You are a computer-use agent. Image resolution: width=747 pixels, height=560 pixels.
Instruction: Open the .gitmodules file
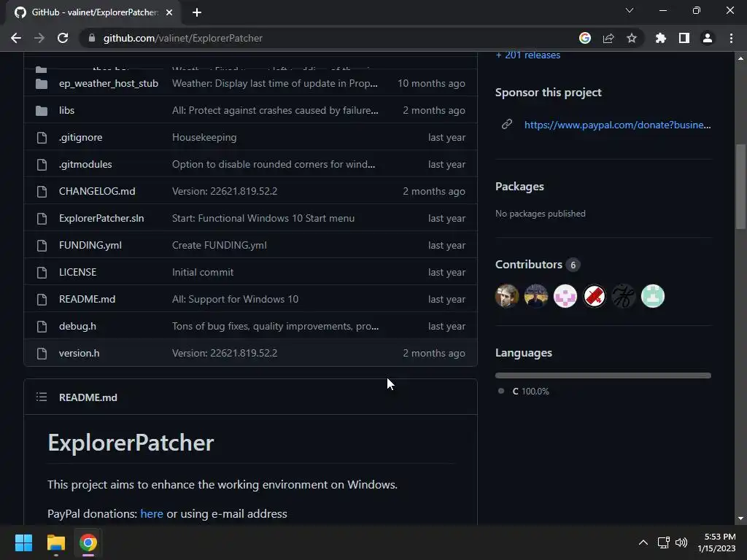click(x=85, y=164)
